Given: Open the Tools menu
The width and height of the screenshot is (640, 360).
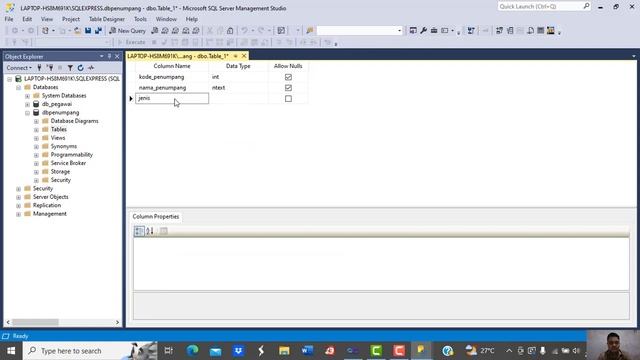Looking at the screenshot, I should [140, 19].
